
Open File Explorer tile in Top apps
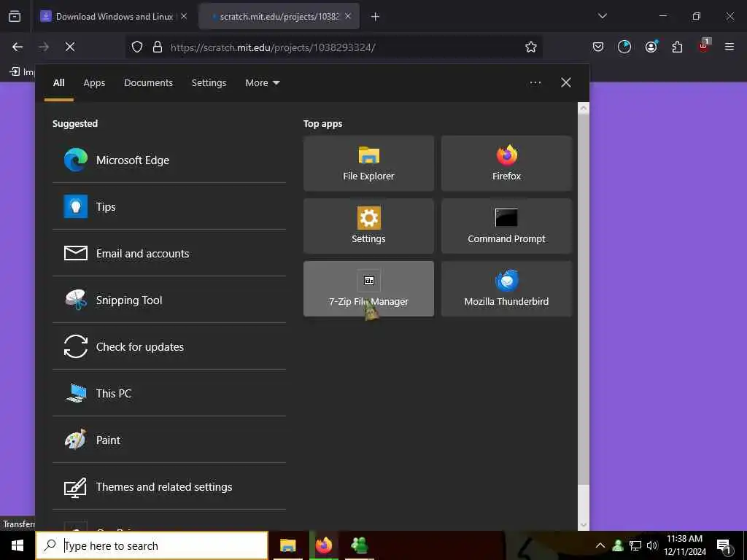(368, 163)
